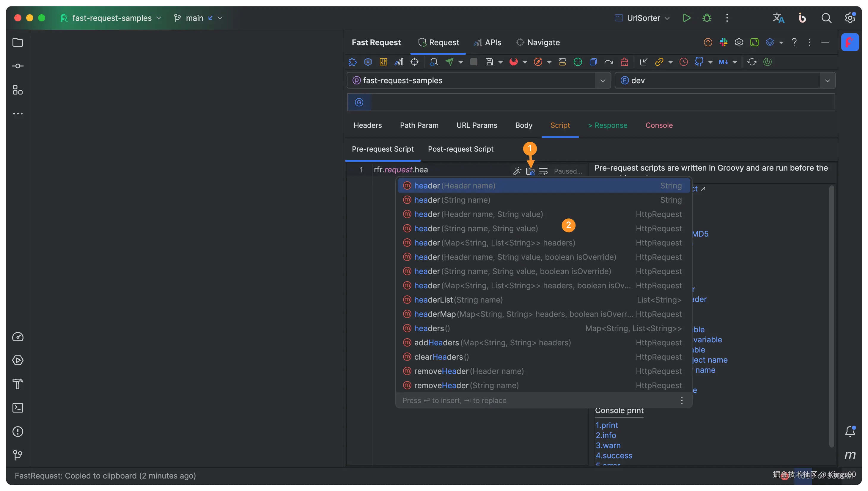The width and height of the screenshot is (868, 491).
Task: Click the green expand square icon in panel header
Action: 754,42
